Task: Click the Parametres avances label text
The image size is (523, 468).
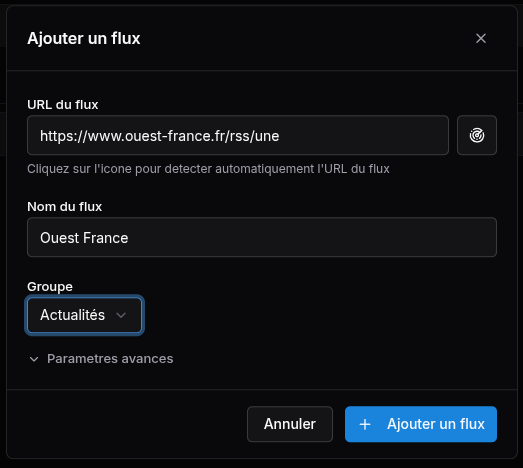Action: tap(110, 359)
